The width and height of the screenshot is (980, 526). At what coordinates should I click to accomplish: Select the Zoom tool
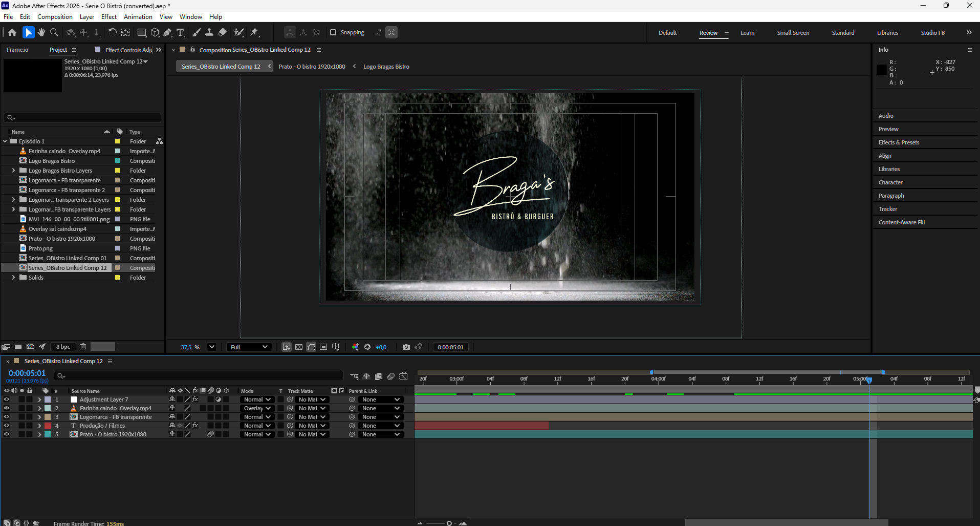click(x=54, y=32)
